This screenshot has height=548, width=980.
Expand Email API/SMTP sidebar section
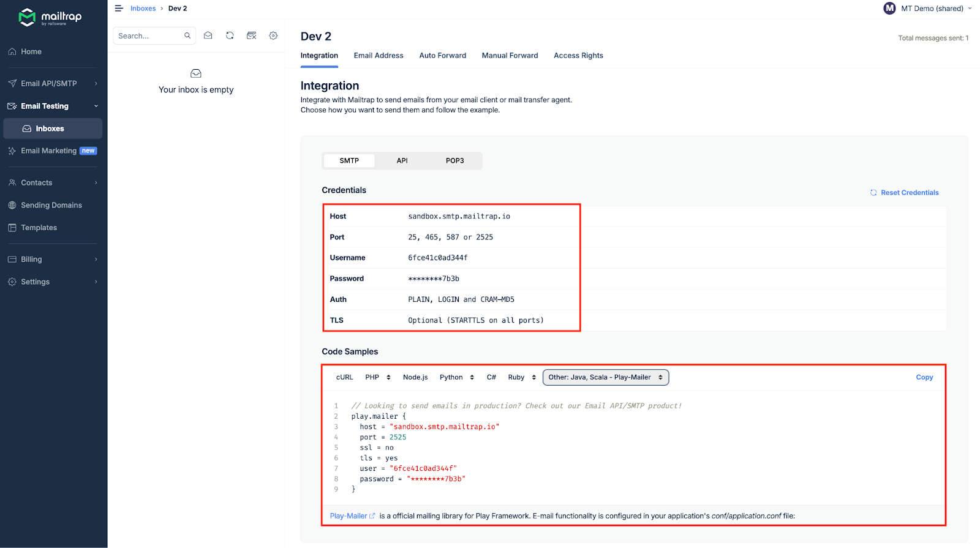(53, 83)
